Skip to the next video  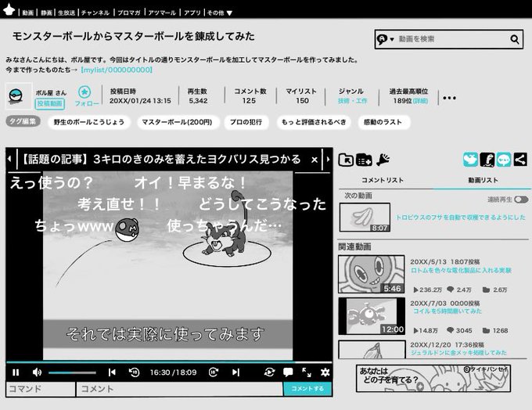coord(235,372)
